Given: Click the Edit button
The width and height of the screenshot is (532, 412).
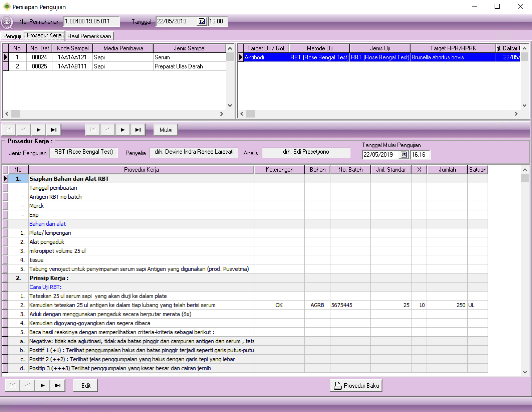Looking at the screenshot, I should pos(85,385).
